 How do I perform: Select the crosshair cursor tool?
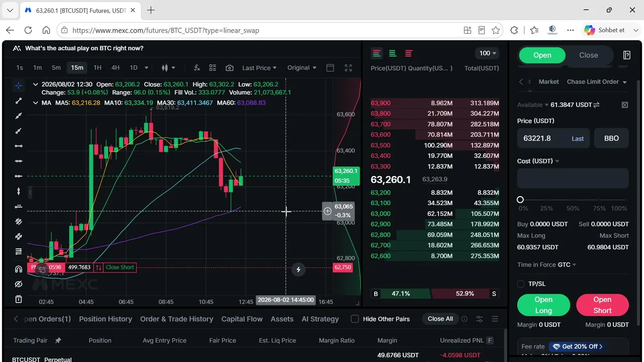[x=19, y=85]
